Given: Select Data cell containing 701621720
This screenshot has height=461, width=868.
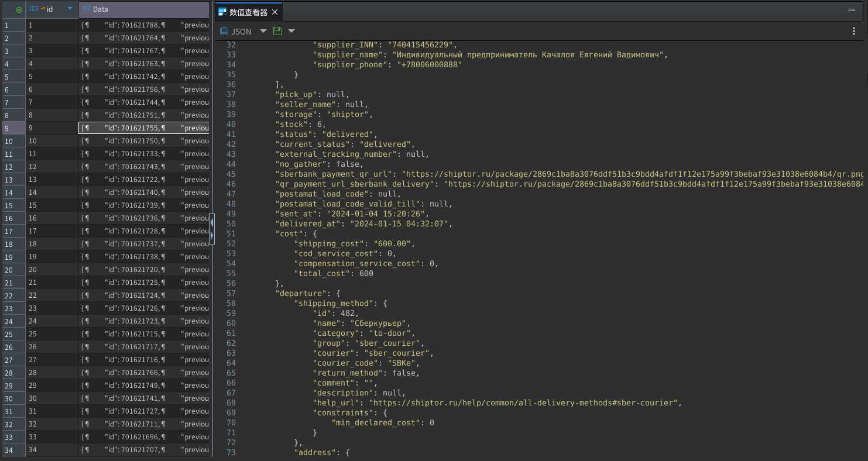Looking at the screenshot, I should pos(144,270).
